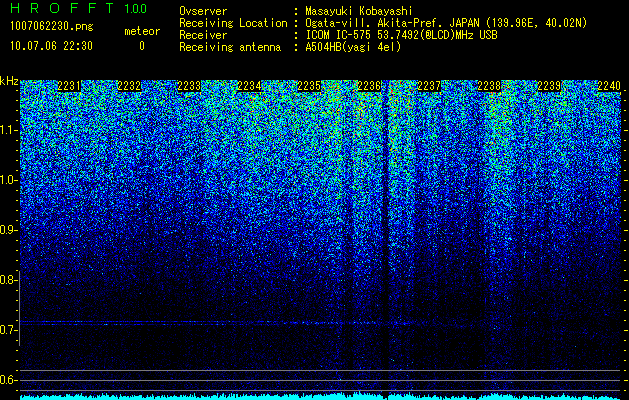Click the cyan signal level bar graph
The image size is (629, 400).
[x=321, y=396]
